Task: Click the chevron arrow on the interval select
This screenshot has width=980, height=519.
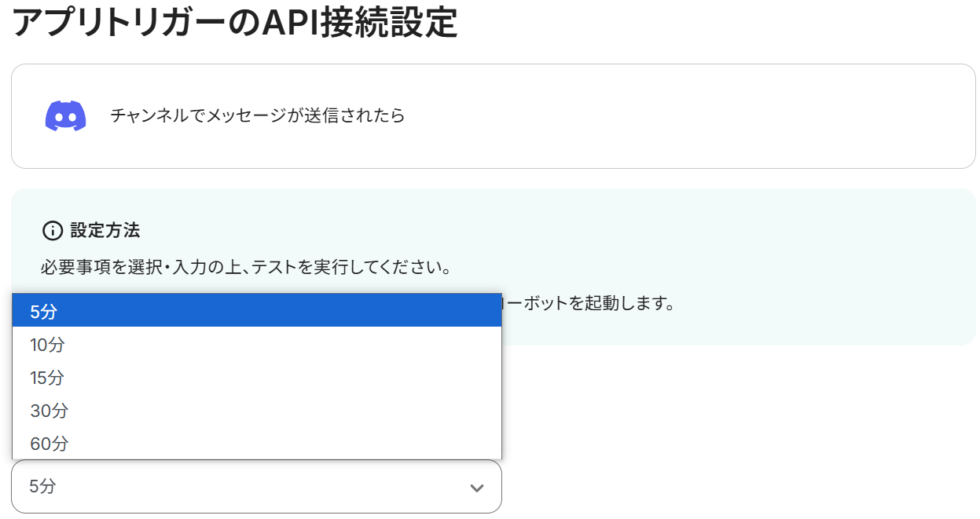Action: (476, 488)
